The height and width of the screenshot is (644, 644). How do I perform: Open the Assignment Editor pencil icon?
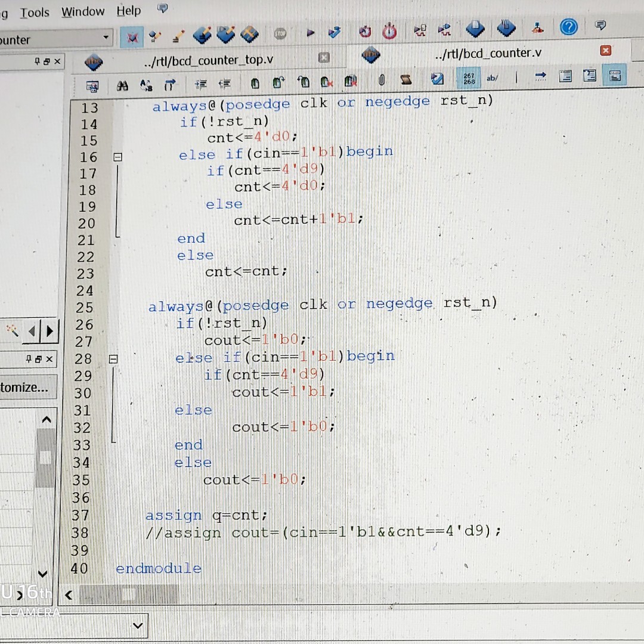(178, 36)
